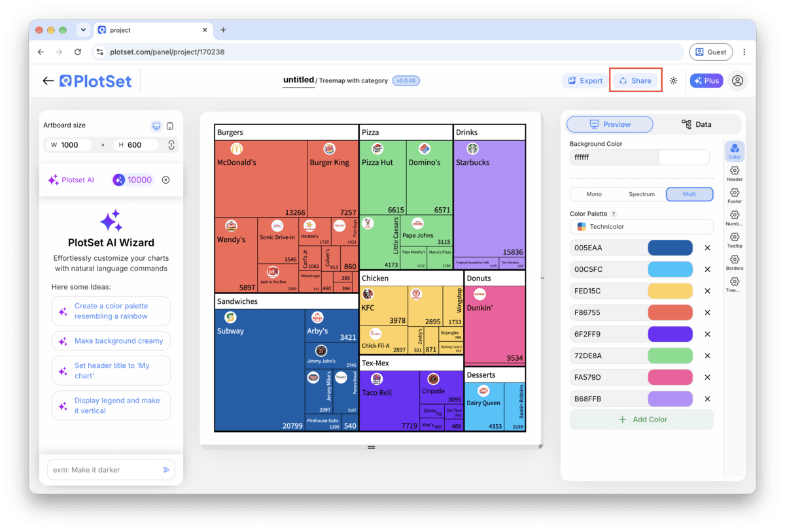Select the Spectrum color mode
Image resolution: width=785 pixels, height=532 pixels.
642,194
